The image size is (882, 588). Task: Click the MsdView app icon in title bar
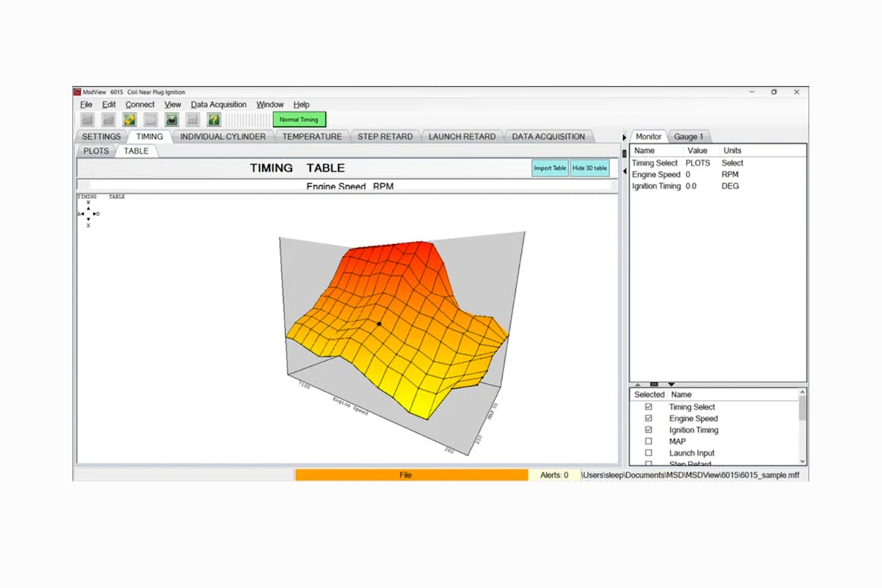tap(77, 92)
